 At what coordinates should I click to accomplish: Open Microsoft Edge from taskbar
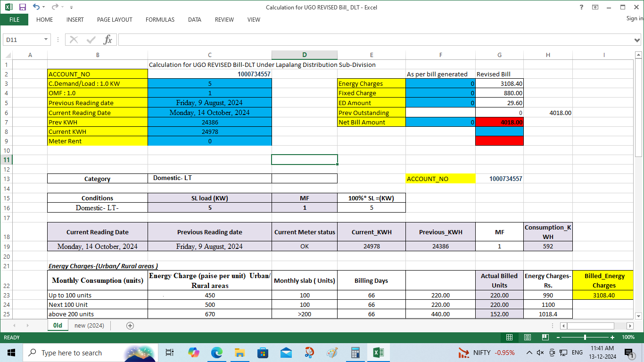point(216,353)
